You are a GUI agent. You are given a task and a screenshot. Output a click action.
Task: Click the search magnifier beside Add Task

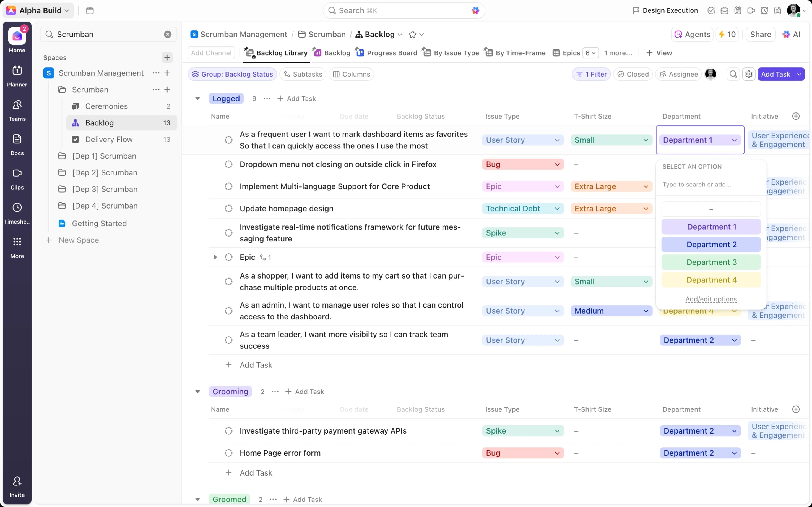pos(733,74)
